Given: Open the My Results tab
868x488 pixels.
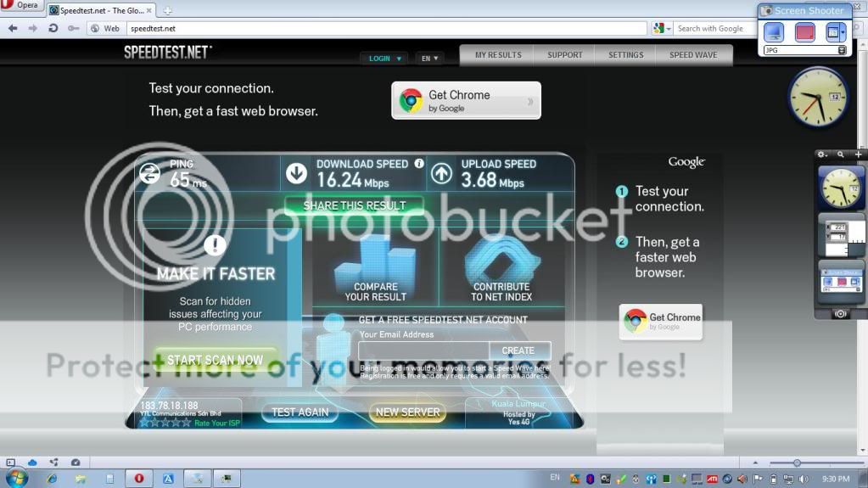Looking at the screenshot, I should pyautogui.click(x=498, y=55).
